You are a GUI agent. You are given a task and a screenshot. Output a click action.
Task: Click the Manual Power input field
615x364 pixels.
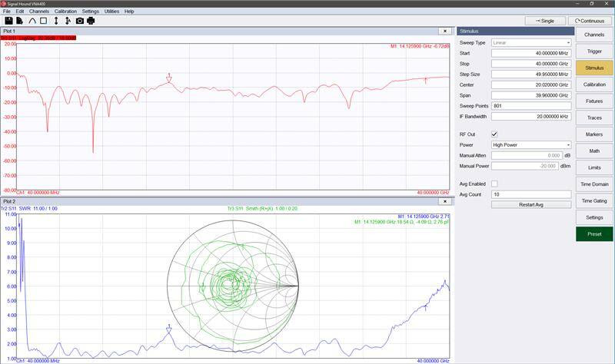click(x=525, y=166)
